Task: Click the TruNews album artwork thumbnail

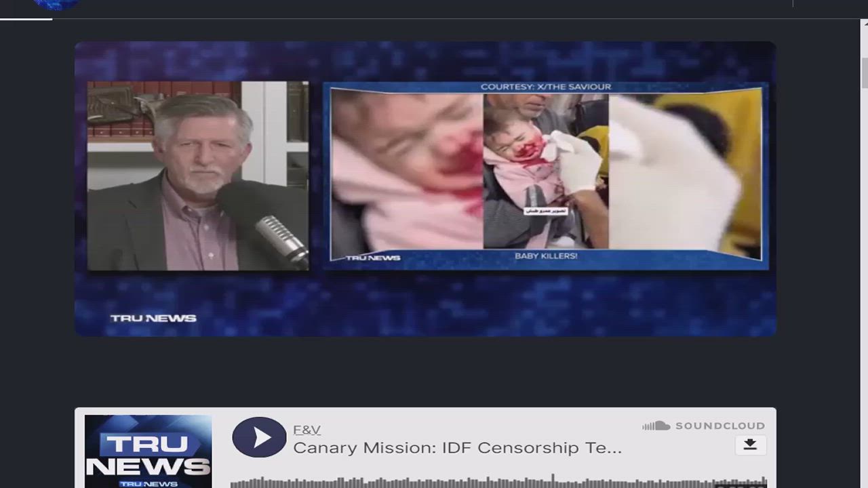Action: click(148, 451)
